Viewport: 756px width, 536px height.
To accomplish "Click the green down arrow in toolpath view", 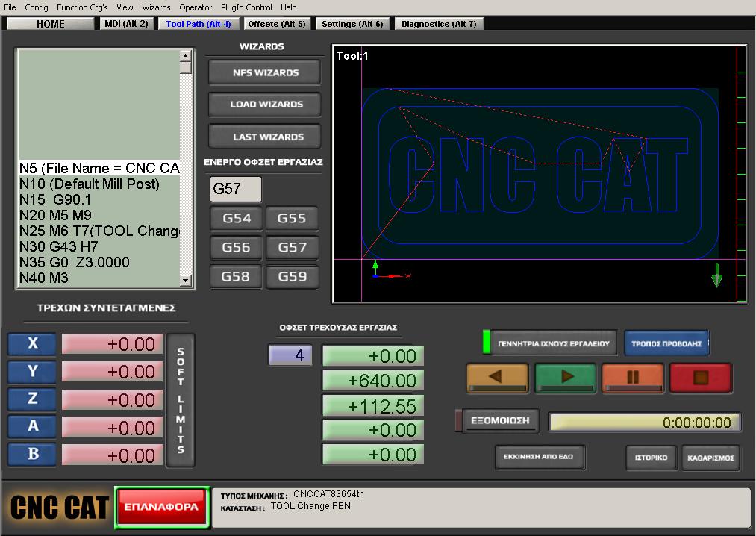I will [716, 275].
